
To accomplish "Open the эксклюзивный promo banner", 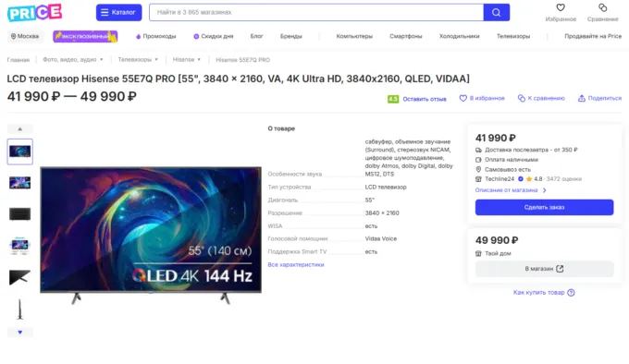I will tap(85, 36).
